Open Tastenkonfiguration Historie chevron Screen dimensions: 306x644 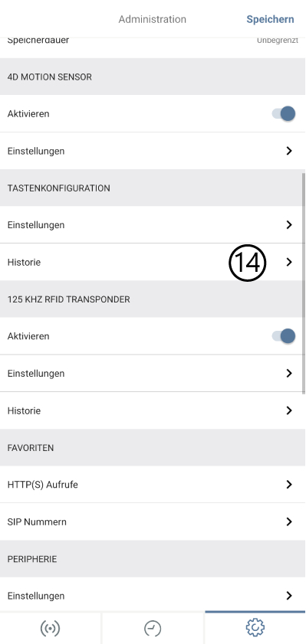pyautogui.click(x=289, y=262)
